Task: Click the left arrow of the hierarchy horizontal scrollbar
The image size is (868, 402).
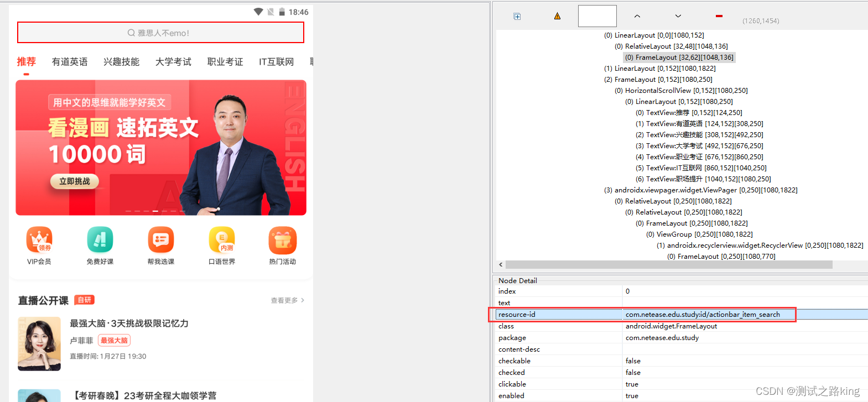Action: [501, 265]
